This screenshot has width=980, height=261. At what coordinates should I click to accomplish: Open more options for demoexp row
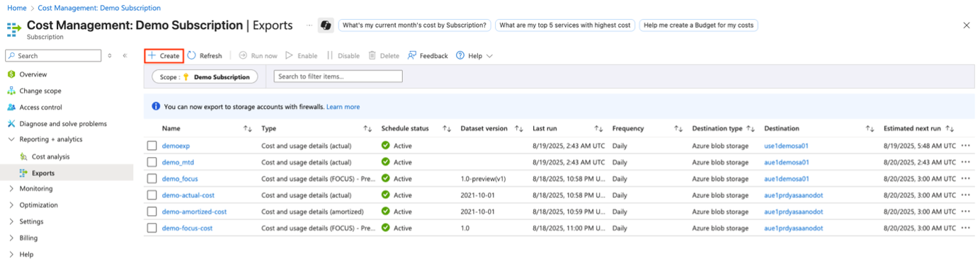(966, 146)
